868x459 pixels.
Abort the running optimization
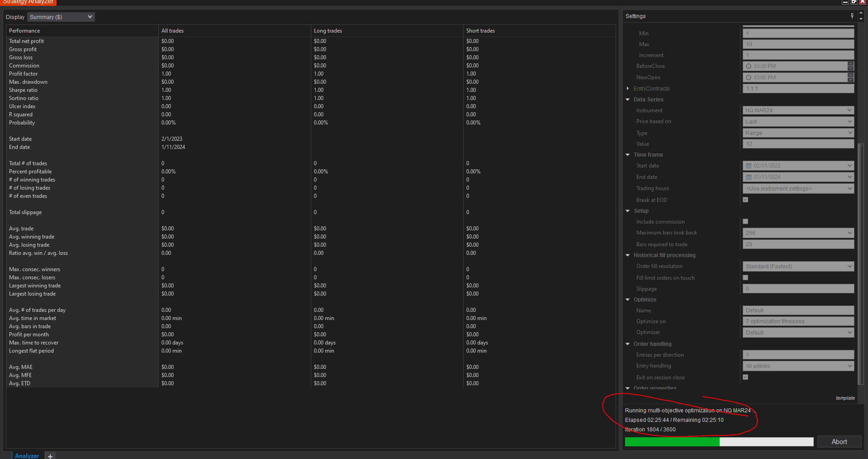point(839,442)
